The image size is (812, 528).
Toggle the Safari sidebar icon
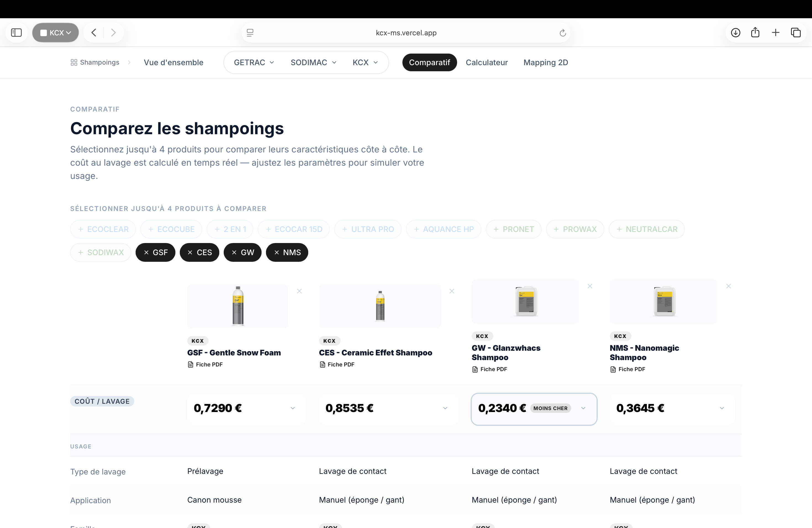pyautogui.click(x=16, y=33)
